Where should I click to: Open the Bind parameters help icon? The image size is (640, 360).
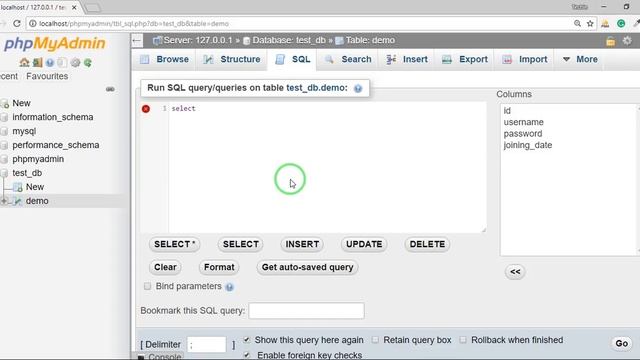coord(230,287)
